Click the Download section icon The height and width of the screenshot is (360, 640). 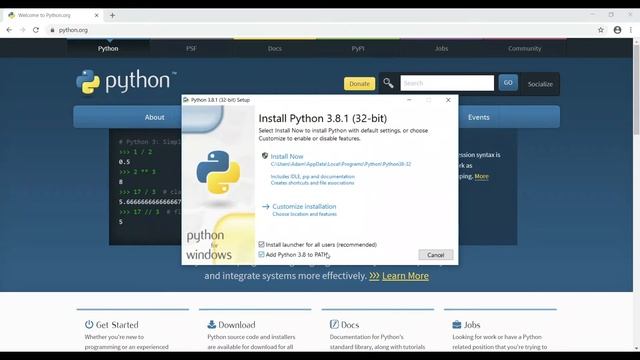[x=211, y=324]
